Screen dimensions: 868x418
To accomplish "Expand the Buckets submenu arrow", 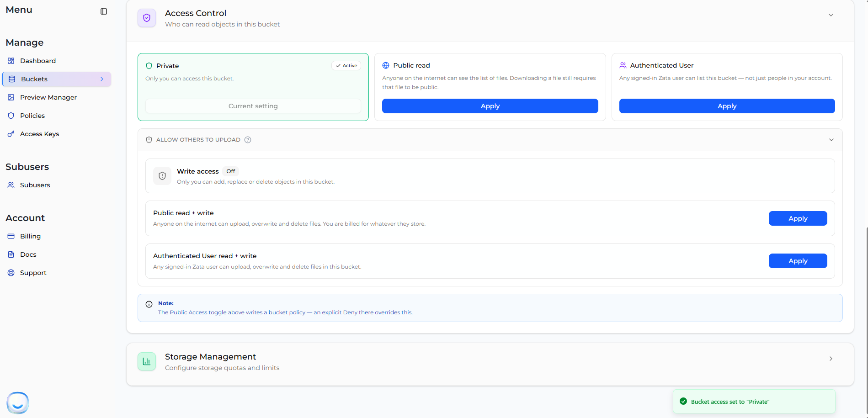I will (x=102, y=79).
